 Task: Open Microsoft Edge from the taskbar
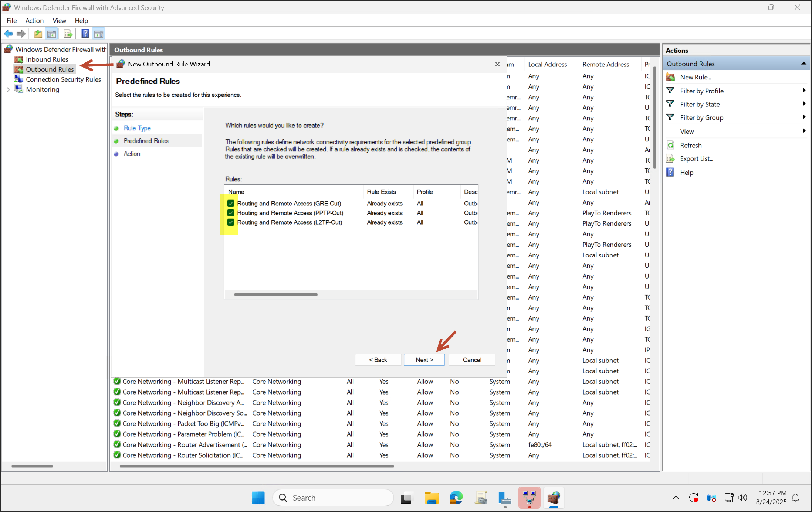[456, 498]
